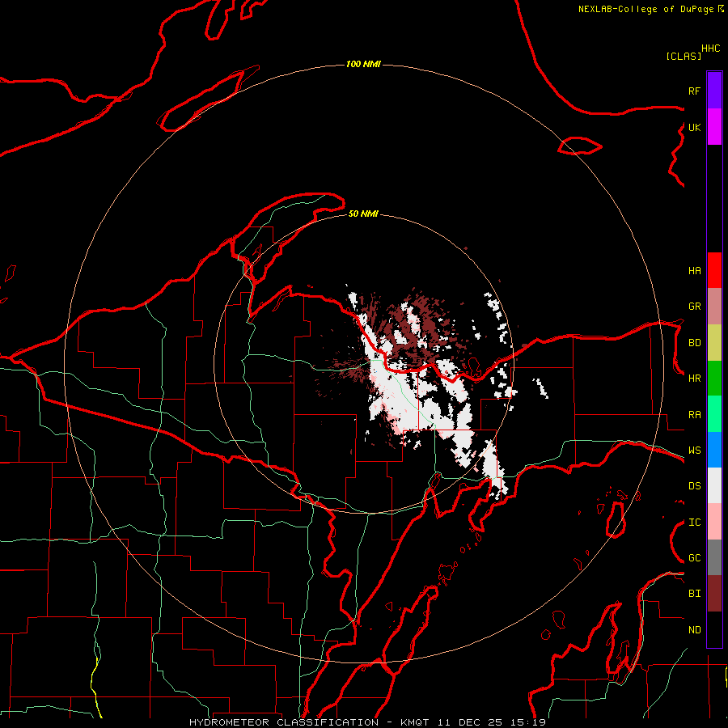Screen dimensions: 728x728
Task: Click the WS legend label
Action: pyautogui.click(x=694, y=451)
